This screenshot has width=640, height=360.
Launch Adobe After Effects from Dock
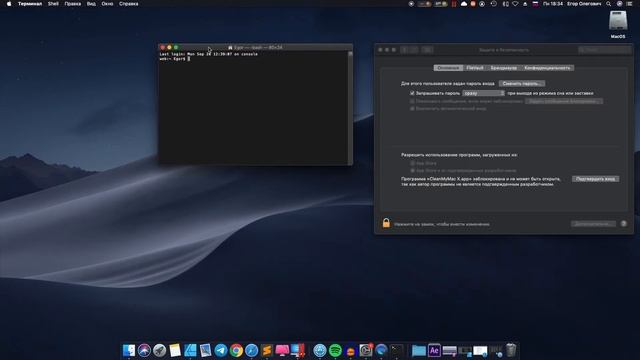pos(434,350)
